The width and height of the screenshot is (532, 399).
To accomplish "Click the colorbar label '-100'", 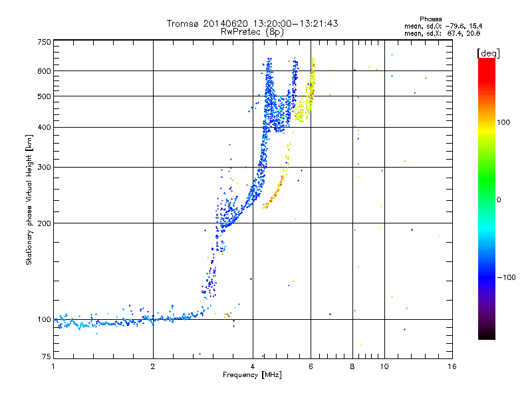I will pos(507,277).
